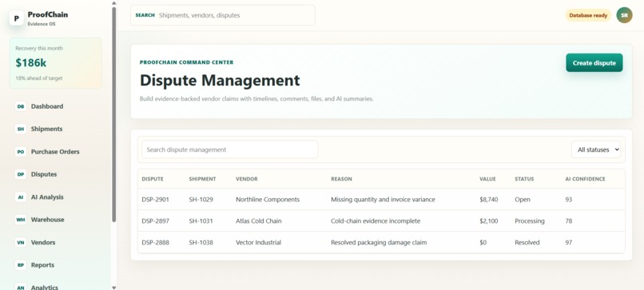Click the Resolved status cell
The width and height of the screenshot is (644, 290).
[x=527, y=242]
